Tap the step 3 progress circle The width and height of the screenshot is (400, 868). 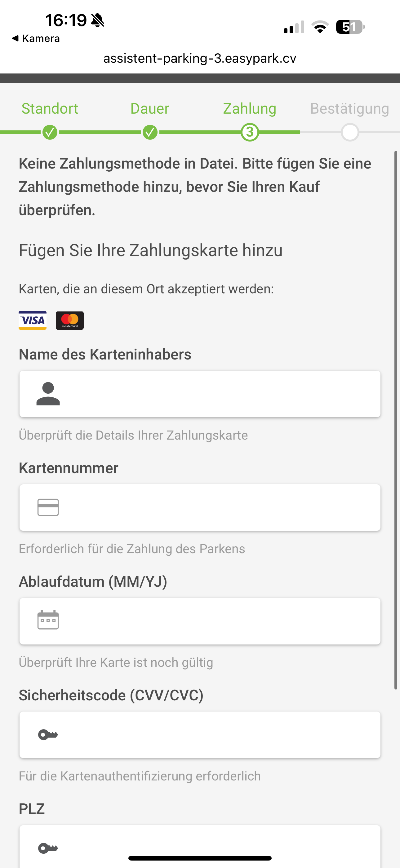[x=250, y=133]
